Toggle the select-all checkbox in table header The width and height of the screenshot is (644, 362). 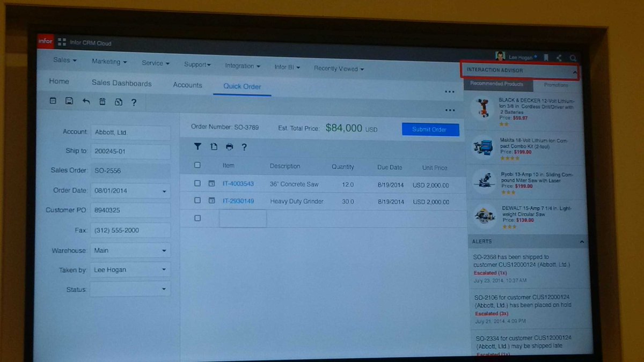coord(197,165)
